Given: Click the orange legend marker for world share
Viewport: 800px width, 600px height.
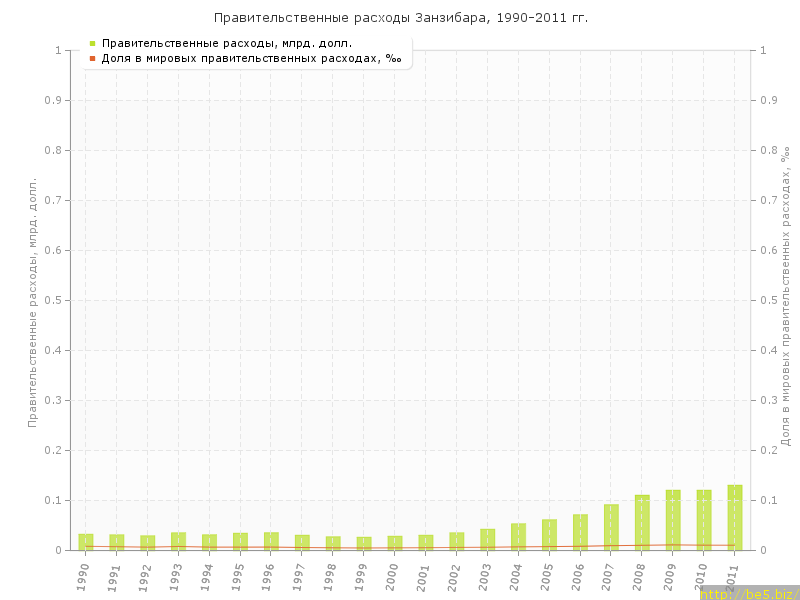Looking at the screenshot, I should (93, 58).
